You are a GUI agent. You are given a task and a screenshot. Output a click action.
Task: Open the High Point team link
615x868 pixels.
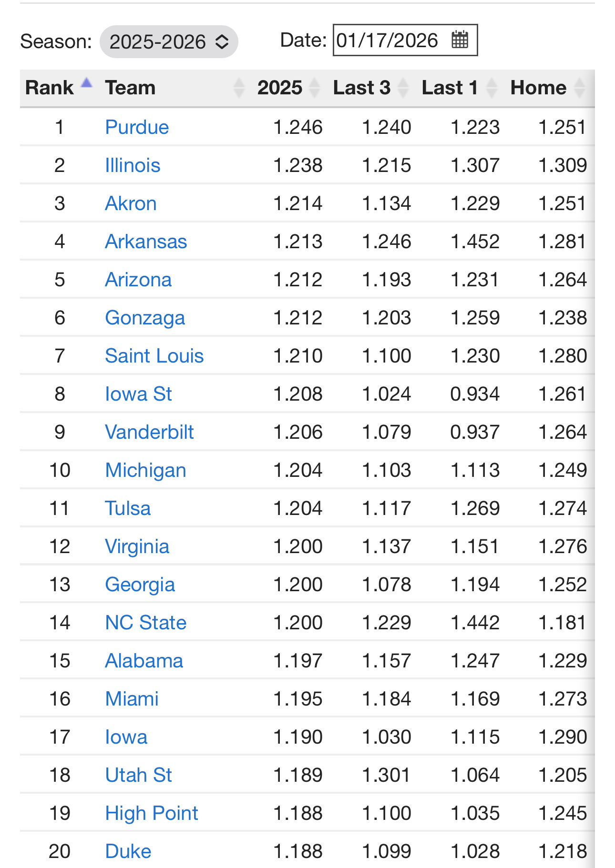click(151, 813)
